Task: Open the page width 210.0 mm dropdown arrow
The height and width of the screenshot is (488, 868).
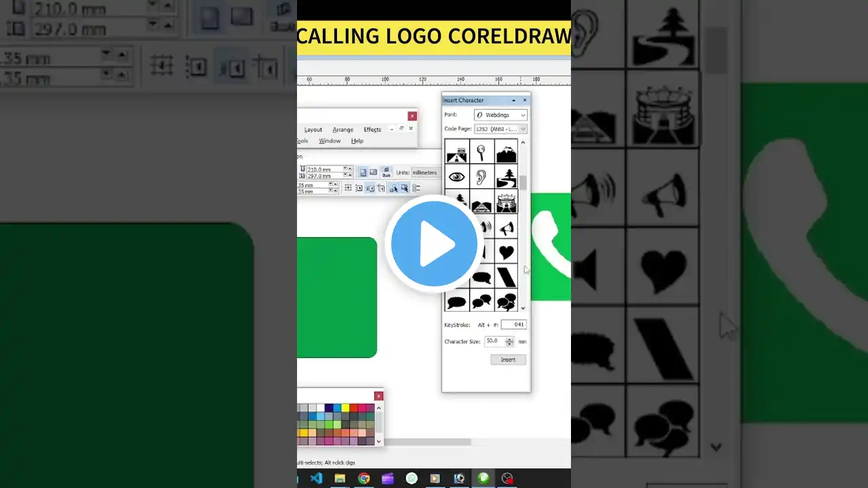Action: tap(344, 169)
